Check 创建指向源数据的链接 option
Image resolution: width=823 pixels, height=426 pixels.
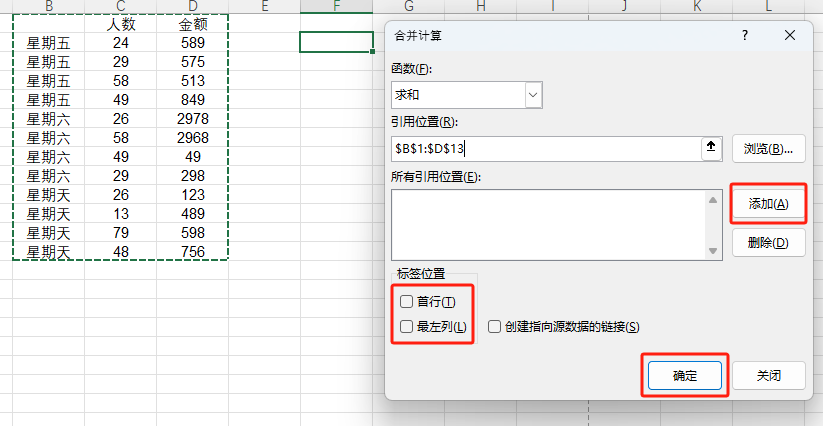[x=494, y=327]
